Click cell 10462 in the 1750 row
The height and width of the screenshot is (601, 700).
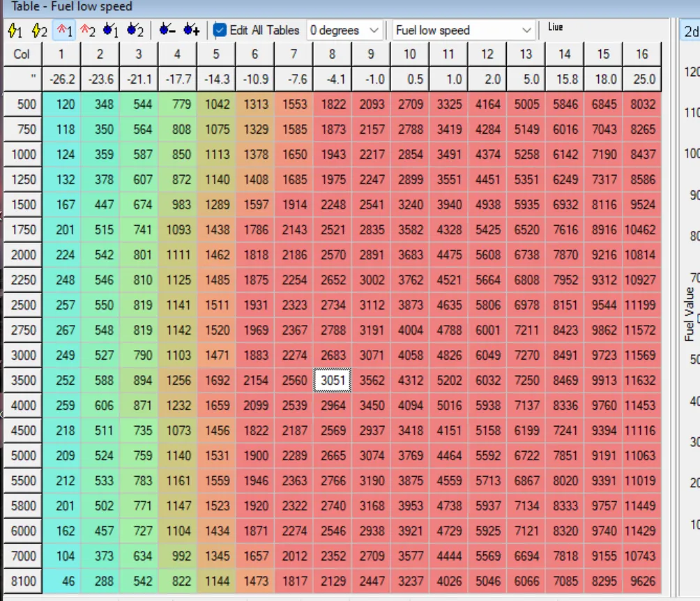tap(642, 229)
